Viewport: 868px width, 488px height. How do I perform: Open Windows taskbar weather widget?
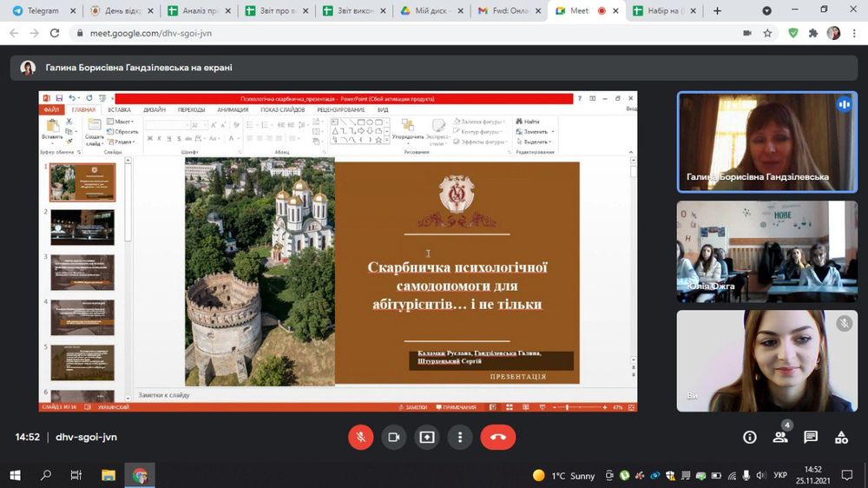click(x=564, y=475)
